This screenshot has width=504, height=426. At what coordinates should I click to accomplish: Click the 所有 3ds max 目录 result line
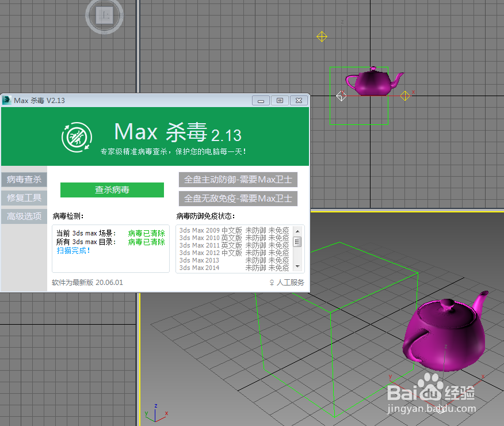point(110,242)
